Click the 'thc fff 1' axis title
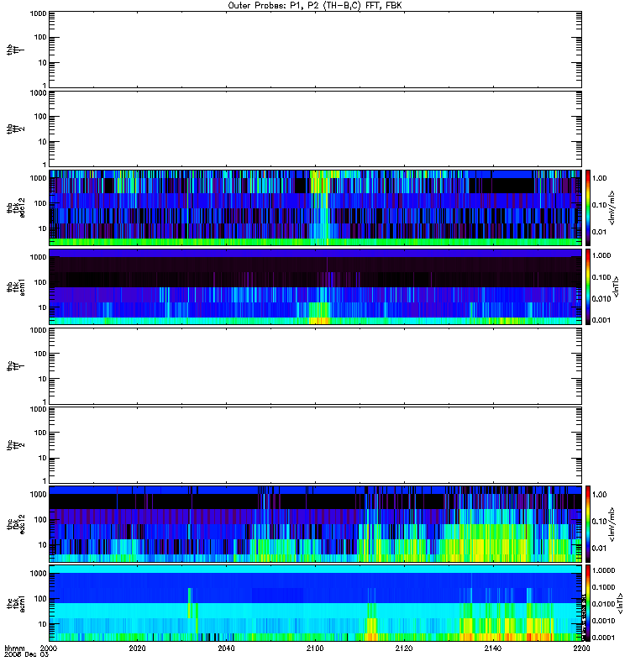This screenshot has width=630, height=672. 15,366
